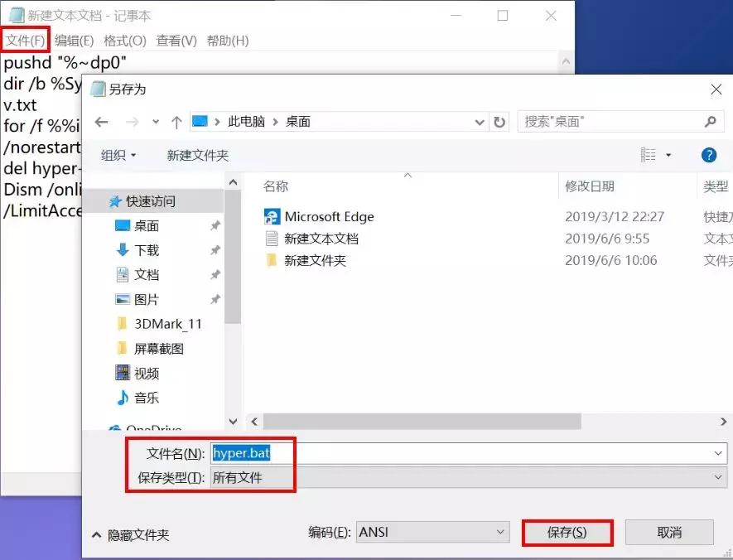Open the help question mark icon
733x560 pixels.
click(710, 155)
